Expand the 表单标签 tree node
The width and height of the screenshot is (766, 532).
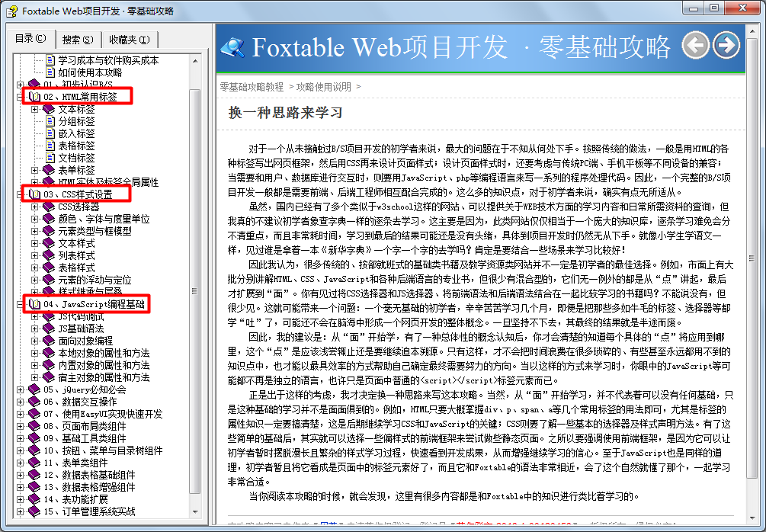(x=35, y=170)
